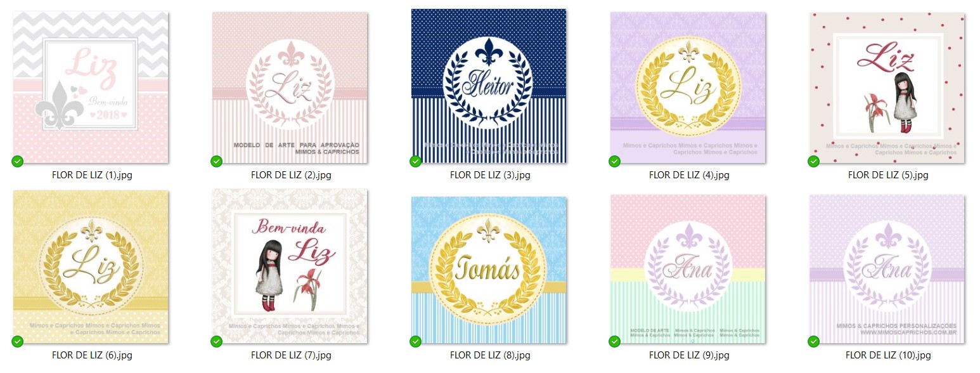
Task: Select the FLOR DE LIZ (4).jpg thumbnail
Action: pos(688,88)
